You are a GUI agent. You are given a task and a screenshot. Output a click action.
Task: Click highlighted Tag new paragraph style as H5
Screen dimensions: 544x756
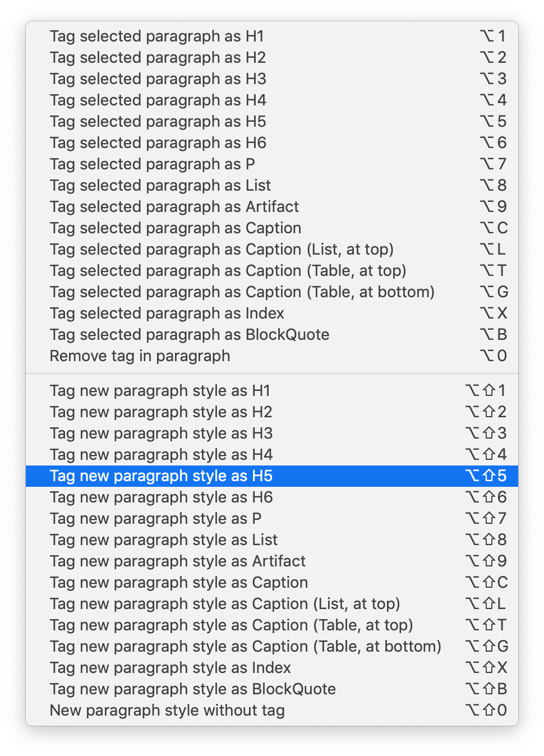(272, 476)
